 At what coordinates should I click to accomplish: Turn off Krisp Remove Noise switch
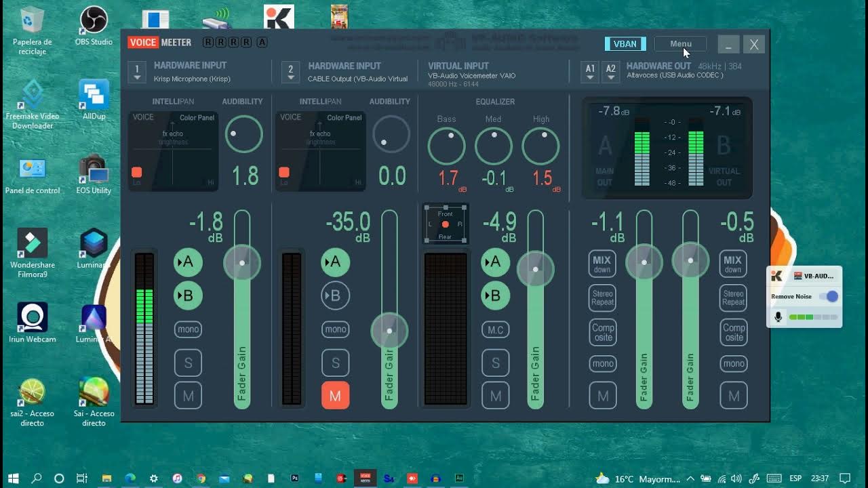[829, 296]
